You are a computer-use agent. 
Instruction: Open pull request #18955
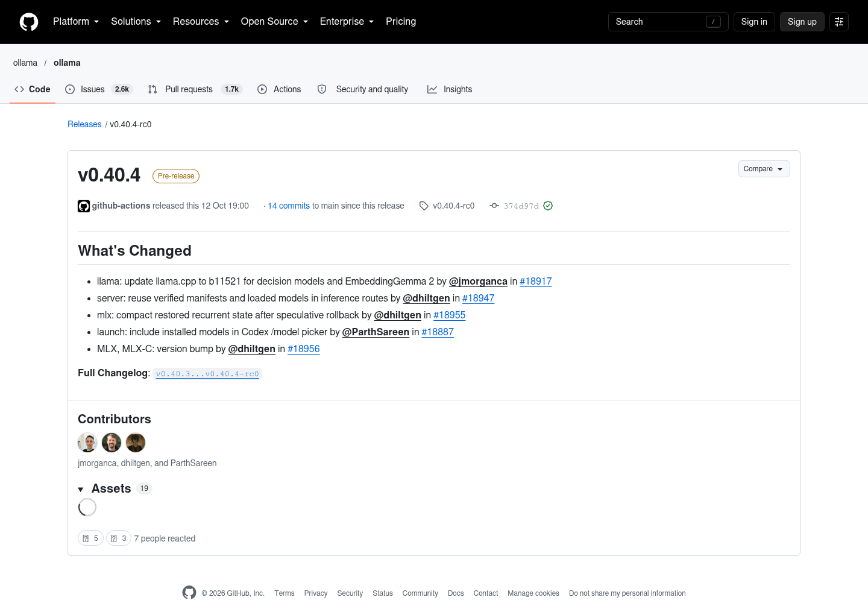pos(450,315)
